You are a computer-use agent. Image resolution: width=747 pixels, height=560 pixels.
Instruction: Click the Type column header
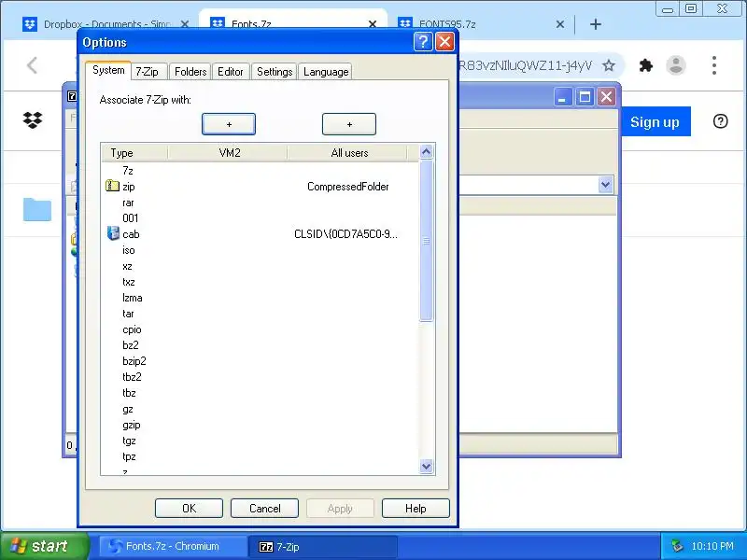(x=134, y=153)
